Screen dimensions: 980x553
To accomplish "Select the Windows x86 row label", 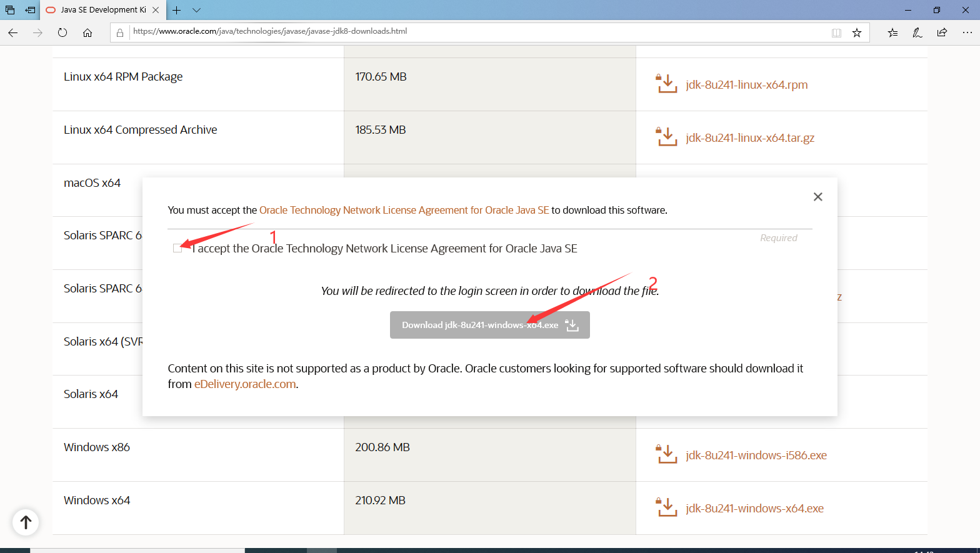I will pyautogui.click(x=97, y=447).
